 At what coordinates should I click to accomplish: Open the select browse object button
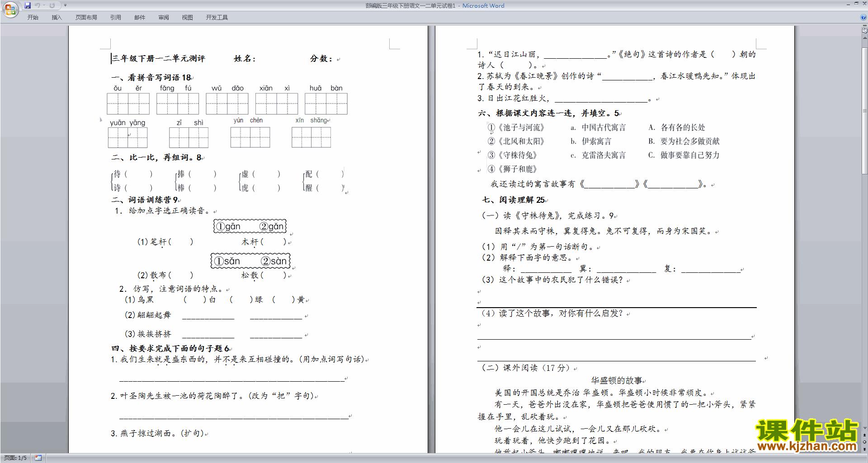(864, 442)
